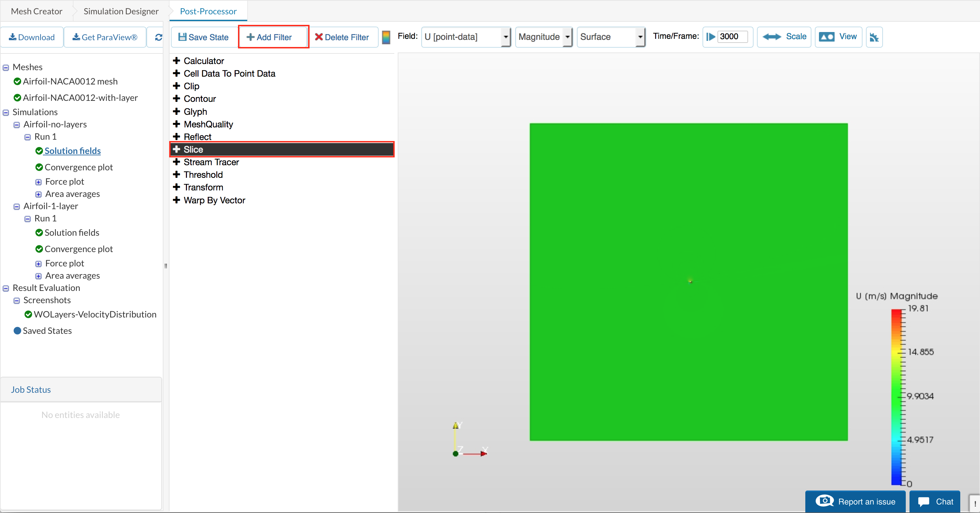Collapse the Meshes tree node
The height and width of the screenshot is (513, 980).
pos(6,68)
